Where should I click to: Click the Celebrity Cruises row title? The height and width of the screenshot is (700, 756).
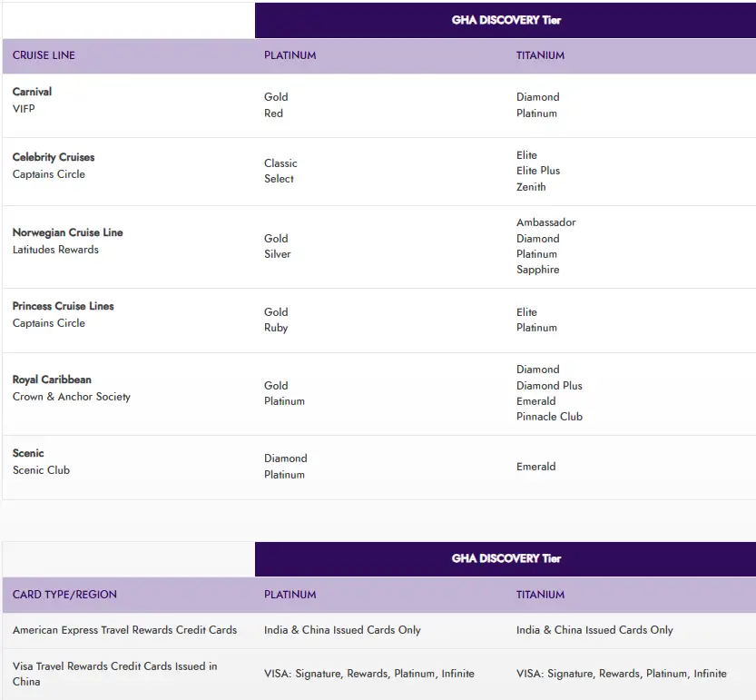point(54,157)
